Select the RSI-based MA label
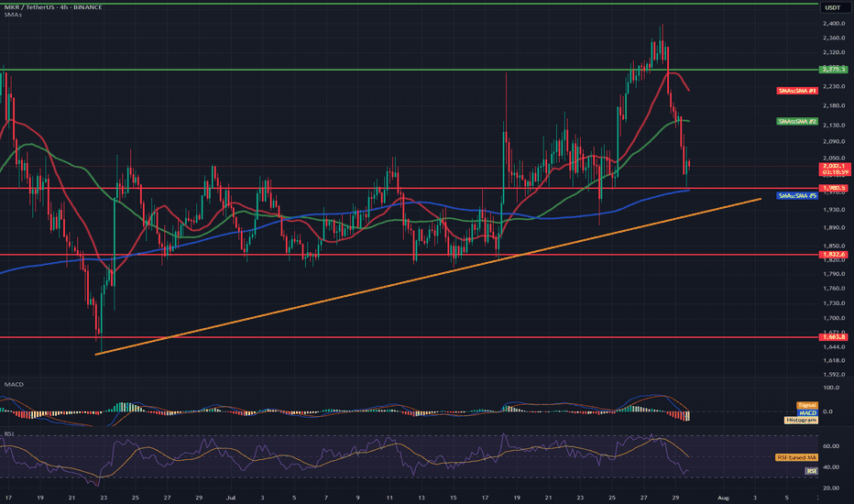Image resolution: width=854 pixels, height=504 pixels. [797, 457]
